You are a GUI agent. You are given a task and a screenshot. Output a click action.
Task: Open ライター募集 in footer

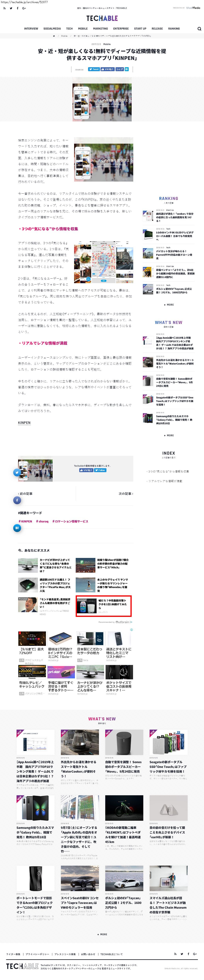pyautogui.click(x=13, y=954)
